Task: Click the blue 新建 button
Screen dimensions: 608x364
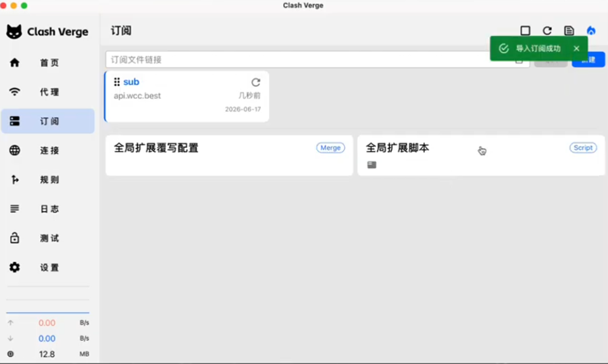Action: (588, 60)
